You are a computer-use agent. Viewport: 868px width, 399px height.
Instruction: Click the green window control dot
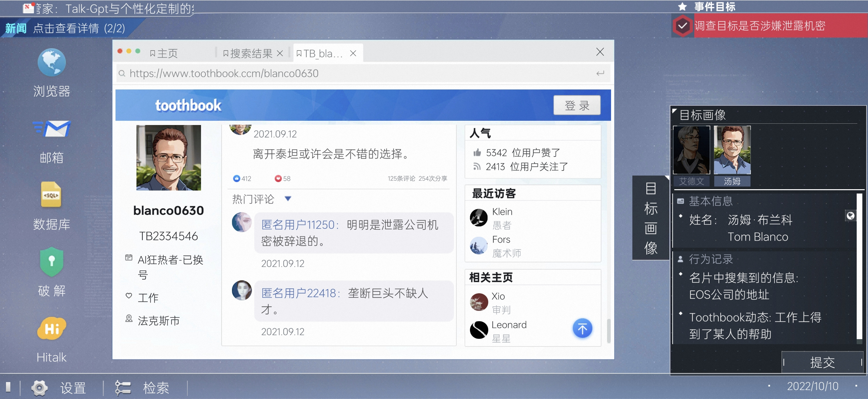[138, 51]
